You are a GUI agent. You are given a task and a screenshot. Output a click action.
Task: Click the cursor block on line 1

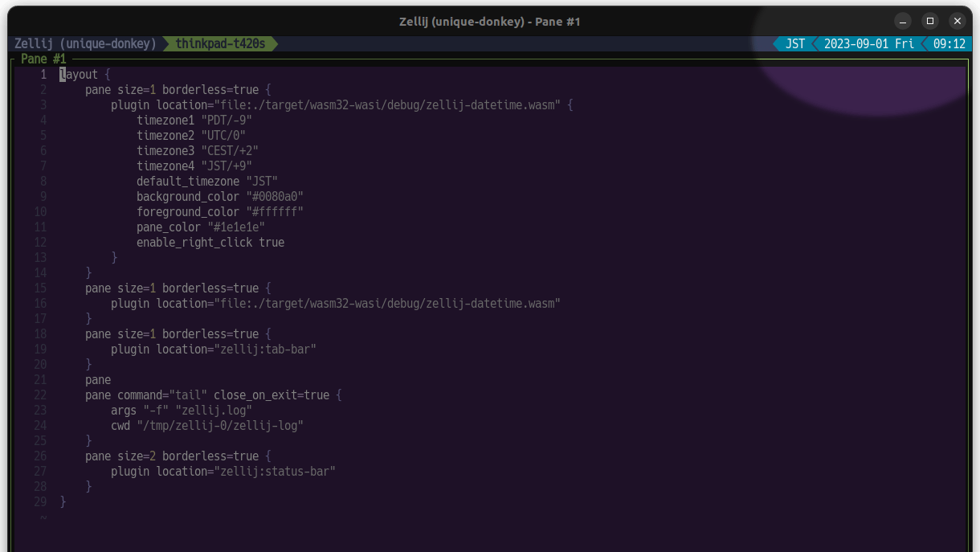click(62, 74)
